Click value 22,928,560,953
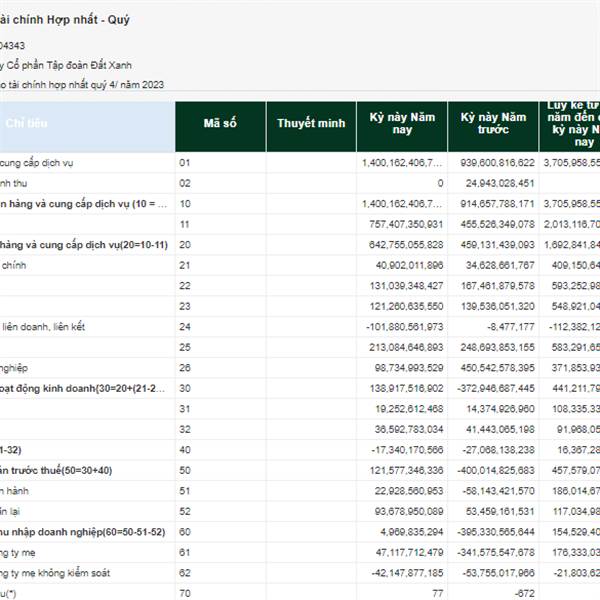The height and width of the screenshot is (600, 600). click(409, 491)
